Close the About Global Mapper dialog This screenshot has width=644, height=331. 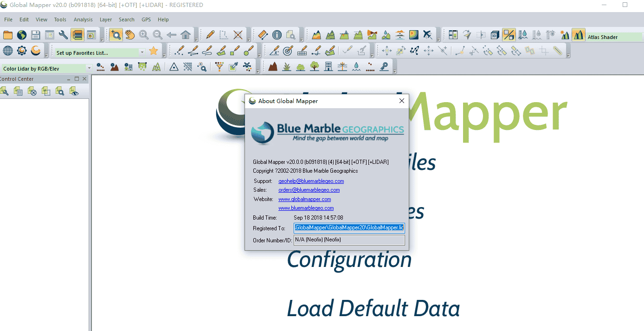click(402, 101)
